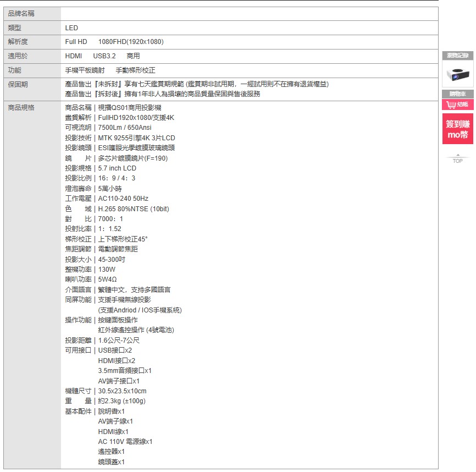Open the 購物車 sidebar header
476x472 pixels.
[x=457, y=94]
